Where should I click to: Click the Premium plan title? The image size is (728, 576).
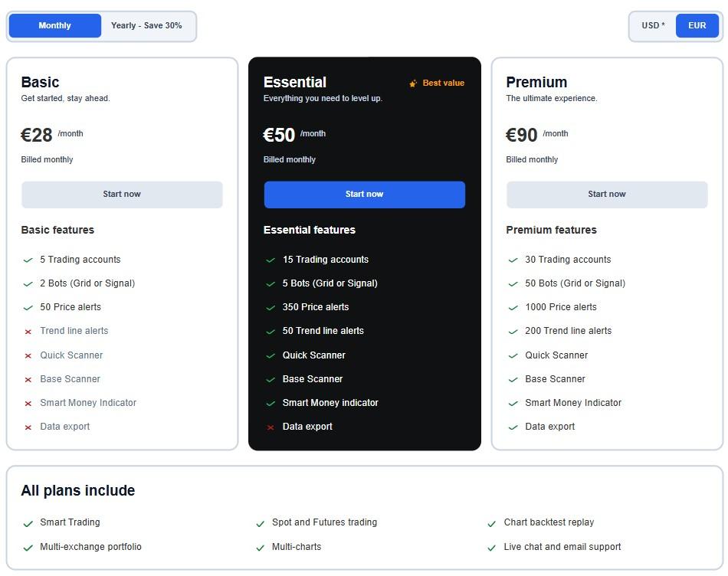pyautogui.click(x=536, y=82)
